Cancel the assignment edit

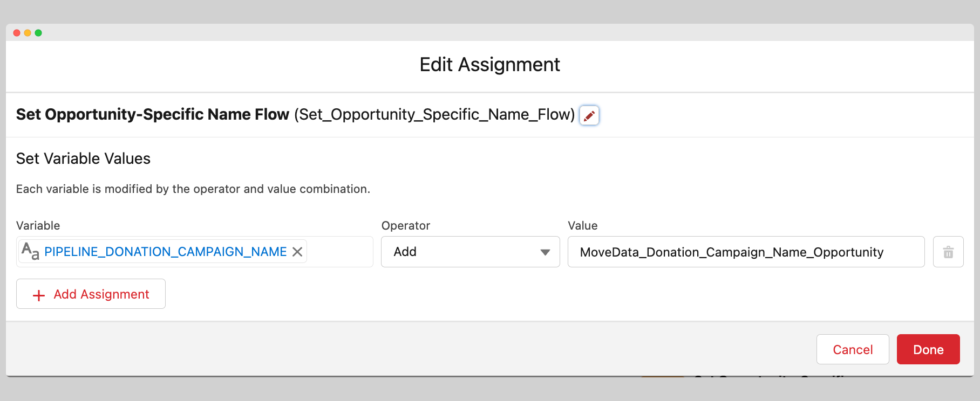852,349
